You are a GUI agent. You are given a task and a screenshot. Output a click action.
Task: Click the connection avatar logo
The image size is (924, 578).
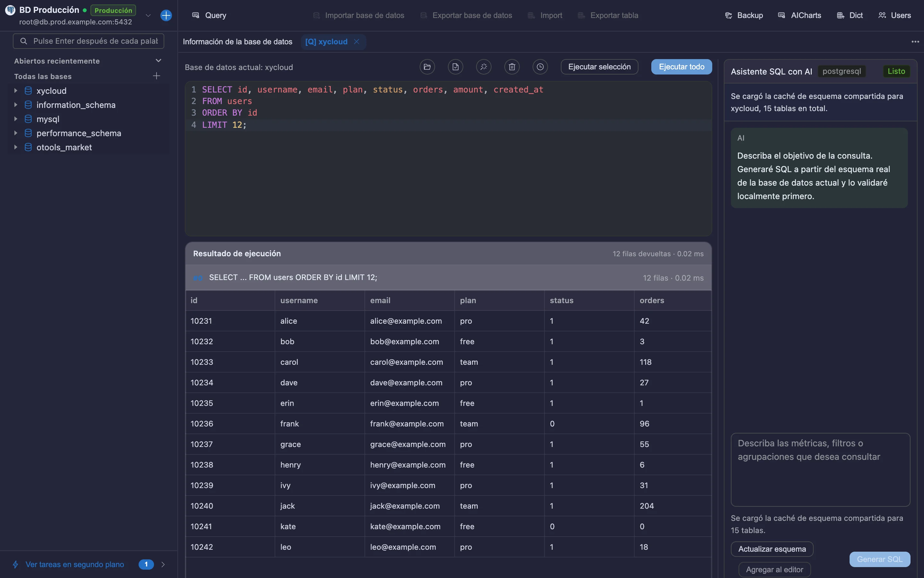[10, 10]
